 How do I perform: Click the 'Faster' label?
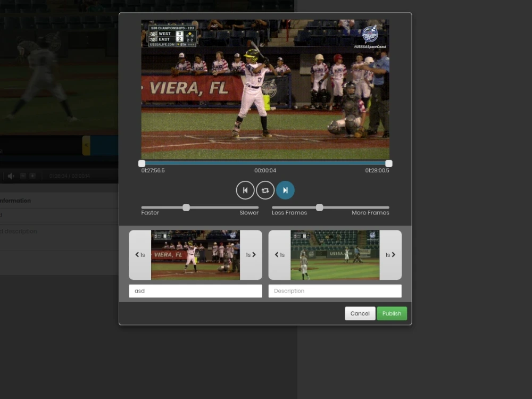coord(150,213)
